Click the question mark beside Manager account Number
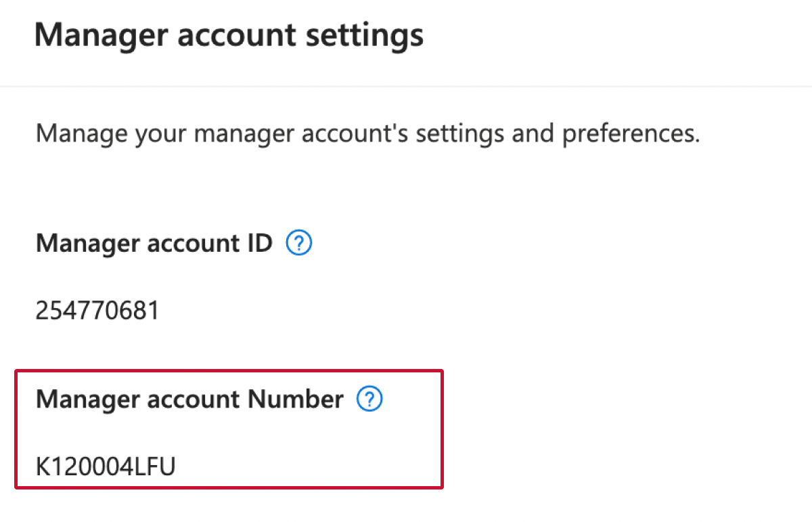 (370, 399)
